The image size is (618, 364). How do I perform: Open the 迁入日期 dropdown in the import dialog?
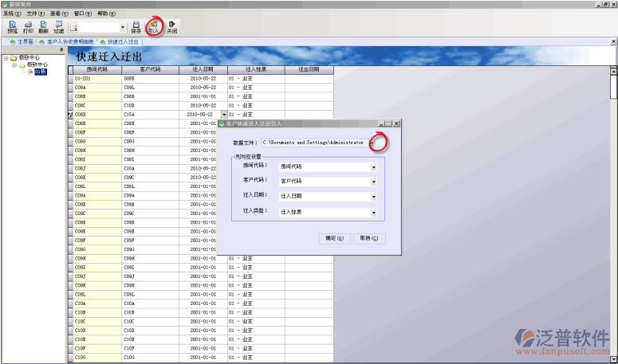tap(373, 196)
